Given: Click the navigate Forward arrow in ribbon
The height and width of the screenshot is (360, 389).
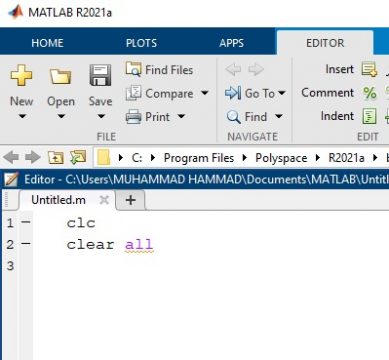Looking at the screenshot, I should (256, 69).
